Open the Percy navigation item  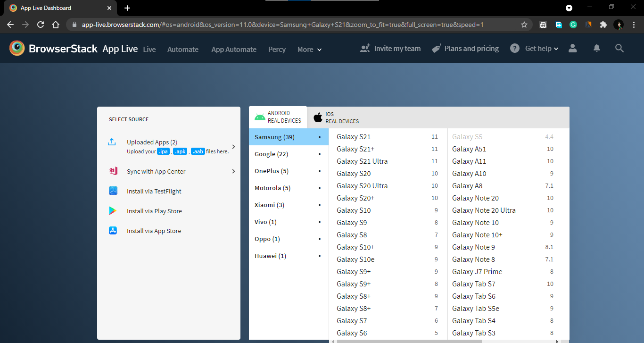[277, 49]
